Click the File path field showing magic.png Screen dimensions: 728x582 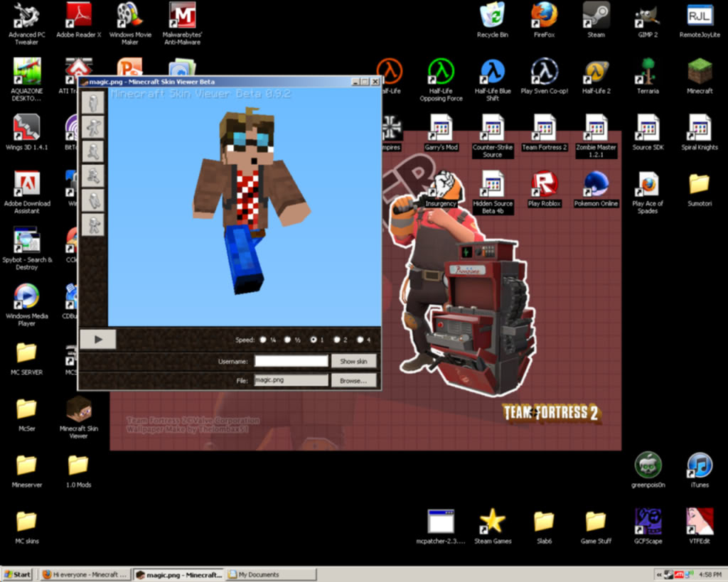[x=291, y=380]
